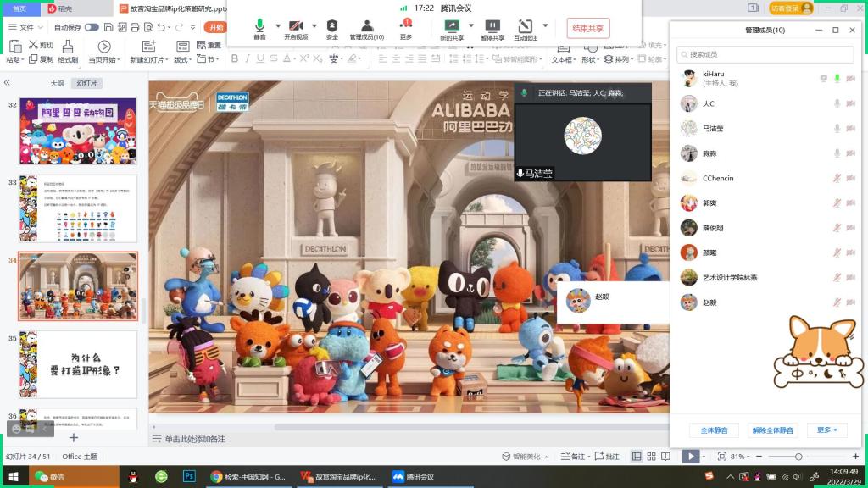Viewport: 868px width, 488px height.
Task: Open the Text Box dropdown
Action: [563, 54]
